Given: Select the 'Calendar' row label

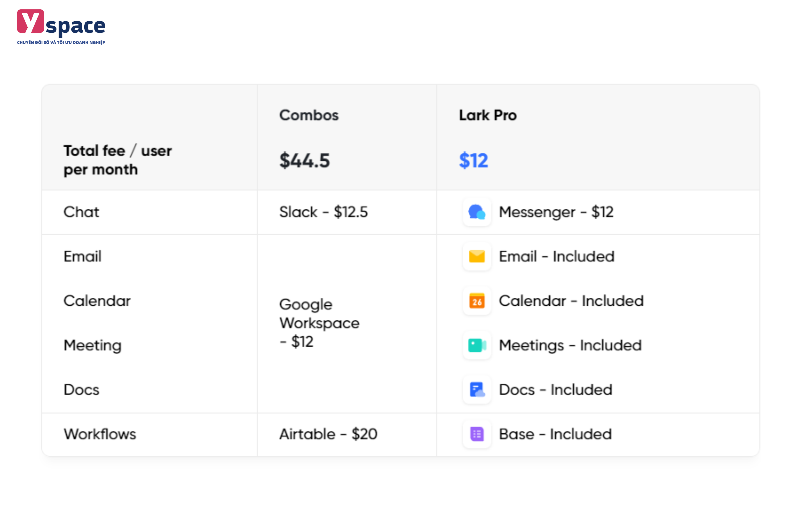Looking at the screenshot, I should tap(97, 301).
